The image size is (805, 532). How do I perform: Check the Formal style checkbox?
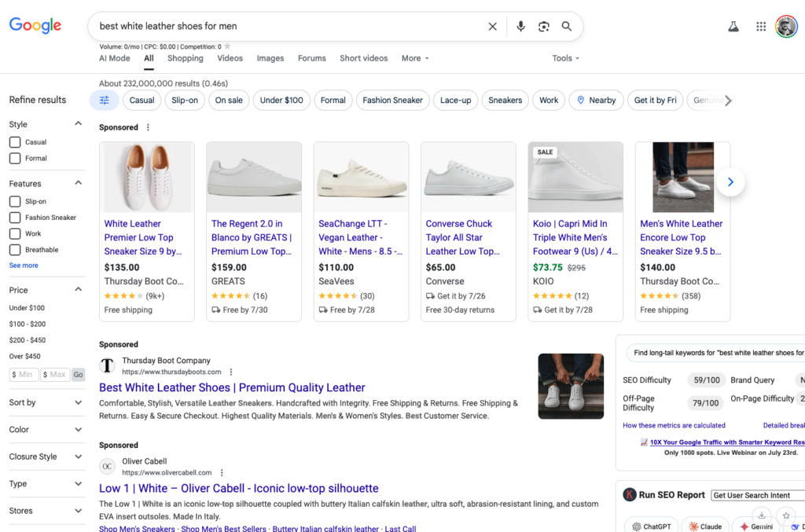(x=15, y=158)
